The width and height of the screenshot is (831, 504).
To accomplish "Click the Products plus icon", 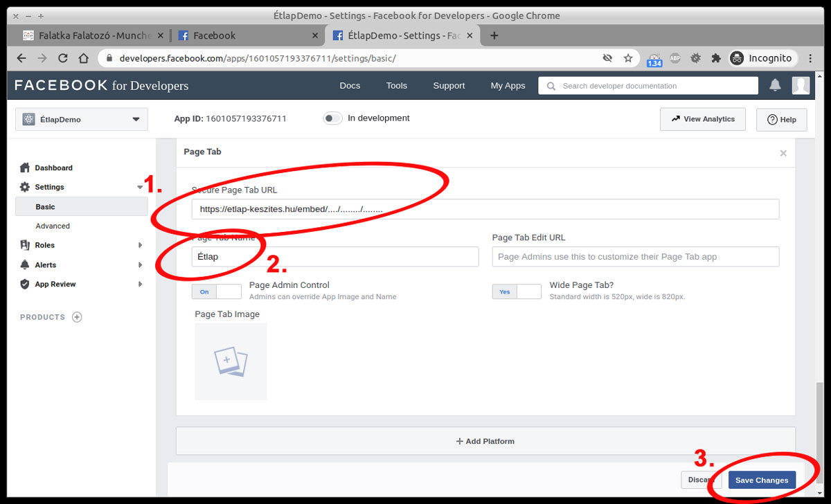I will tap(77, 317).
